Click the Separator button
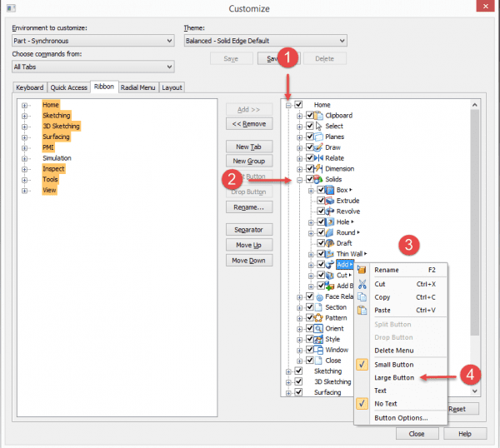Image resolution: width=500 pixels, height=448 pixels. pyautogui.click(x=249, y=230)
